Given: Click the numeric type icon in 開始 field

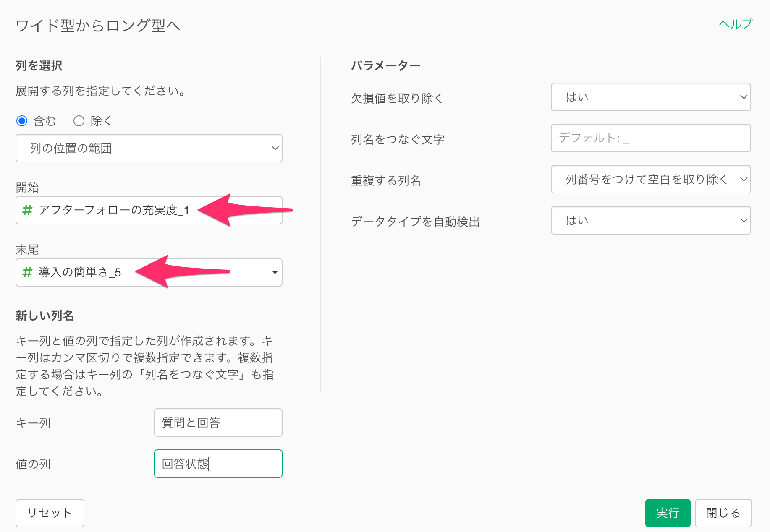Looking at the screenshot, I should coord(27,210).
